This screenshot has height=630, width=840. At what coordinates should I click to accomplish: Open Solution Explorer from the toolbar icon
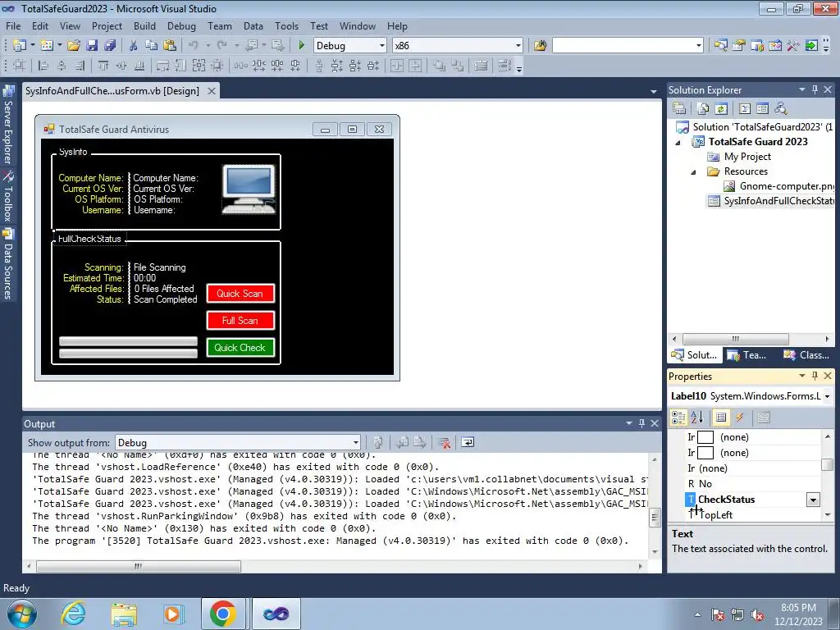tap(720, 46)
